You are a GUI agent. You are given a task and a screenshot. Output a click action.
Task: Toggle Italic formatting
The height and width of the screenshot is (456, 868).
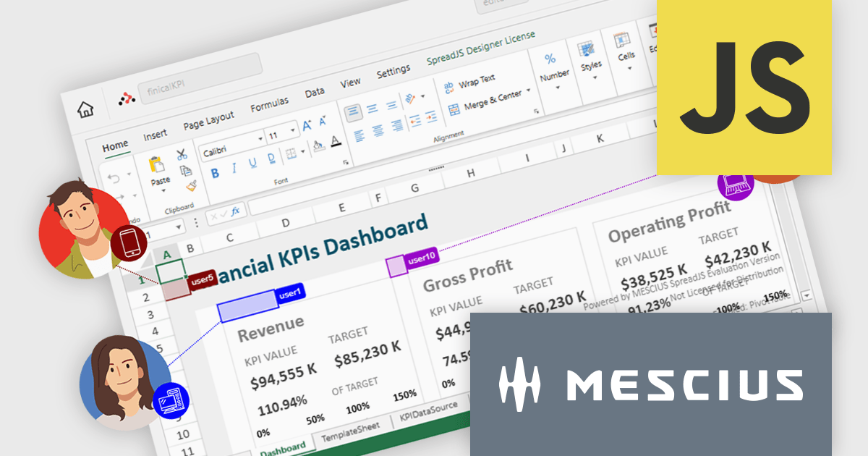point(234,168)
